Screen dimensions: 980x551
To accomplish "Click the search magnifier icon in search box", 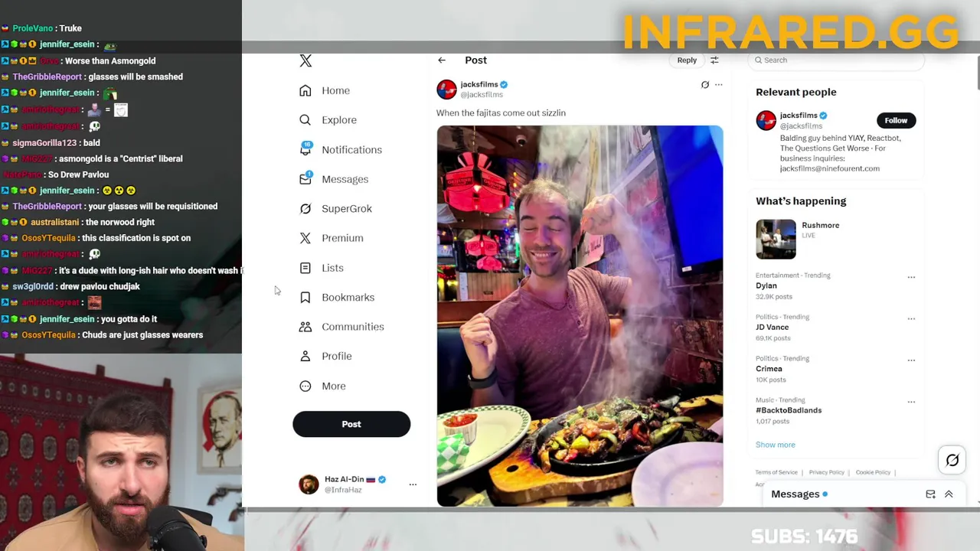I will 759,60.
